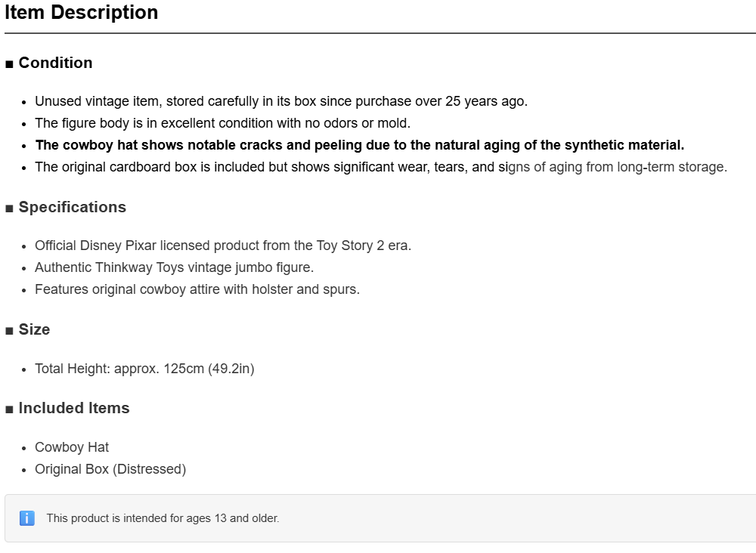Image resolution: width=756 pixels, height=553 pixels.
Task: Click the Condition section heading
Action: [x=55, y=63]
